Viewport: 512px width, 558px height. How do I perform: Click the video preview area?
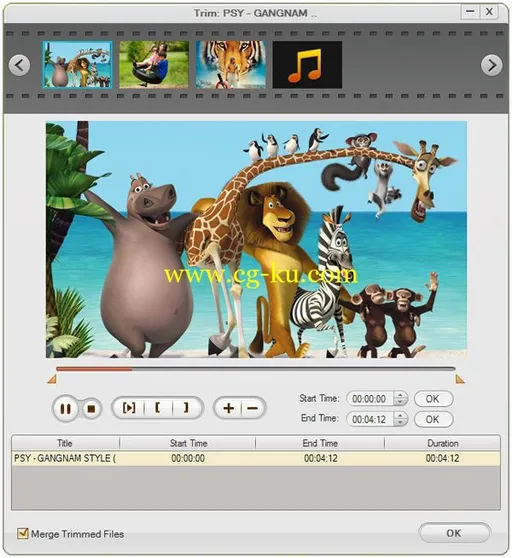pos(256,239)
